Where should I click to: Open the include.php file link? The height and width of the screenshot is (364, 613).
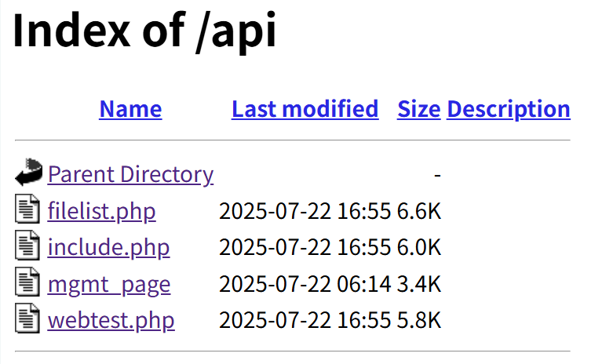pos(108,248)
